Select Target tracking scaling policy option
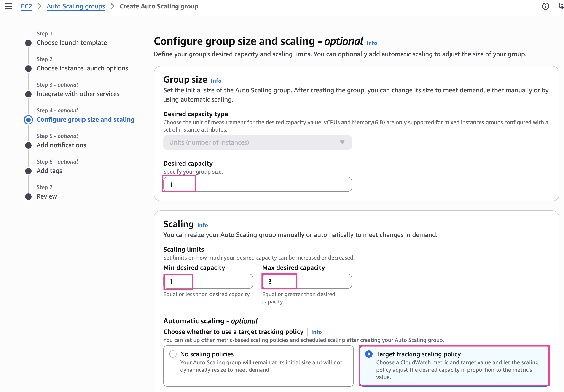564x392 pixels. [x=369, y=354]
